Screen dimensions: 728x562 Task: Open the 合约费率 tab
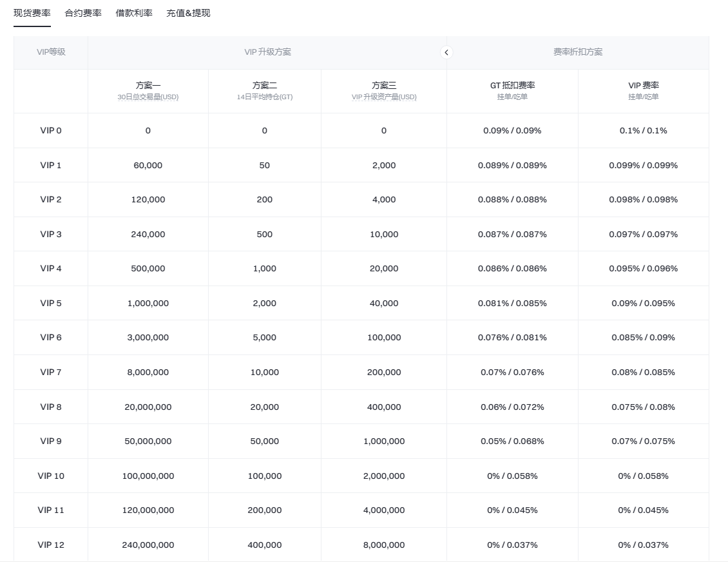point(83,13)
